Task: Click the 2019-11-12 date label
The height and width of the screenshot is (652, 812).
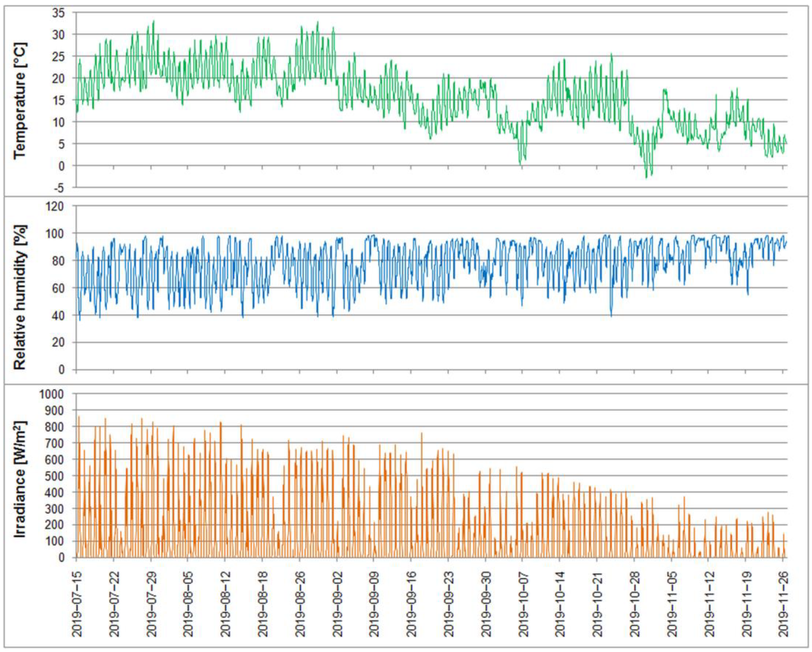Action: click(x=710, y=604)
